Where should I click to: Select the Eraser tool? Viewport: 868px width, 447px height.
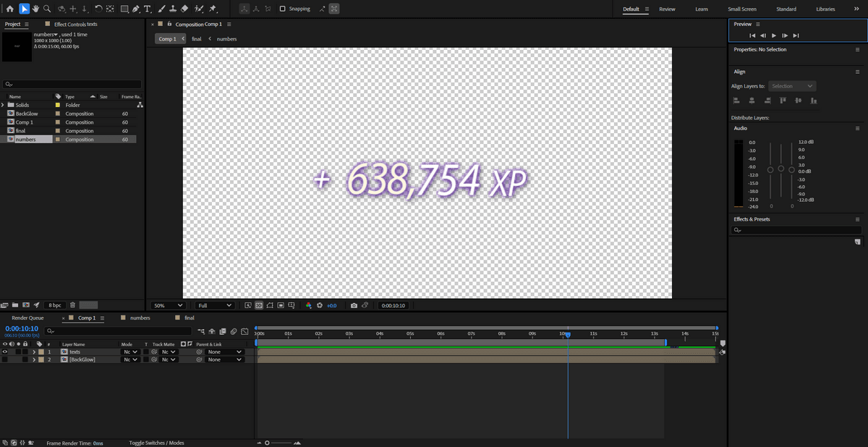point(184,9)
